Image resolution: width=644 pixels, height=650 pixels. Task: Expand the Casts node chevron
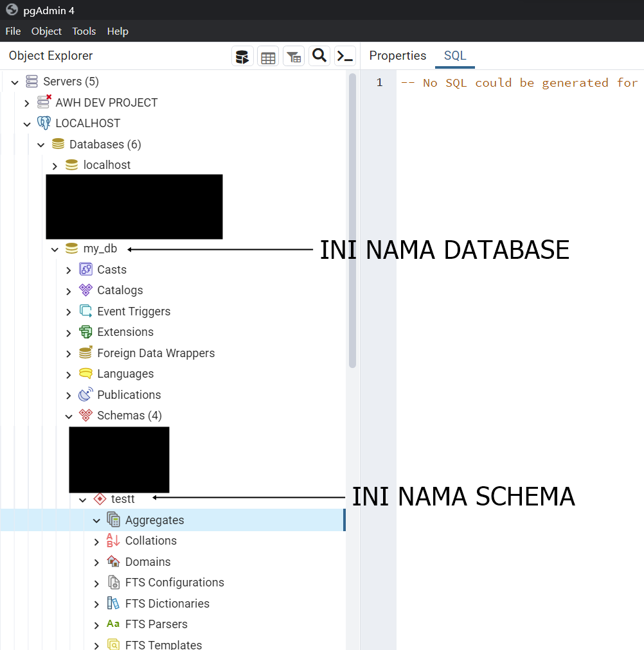[x=69, y=270]
